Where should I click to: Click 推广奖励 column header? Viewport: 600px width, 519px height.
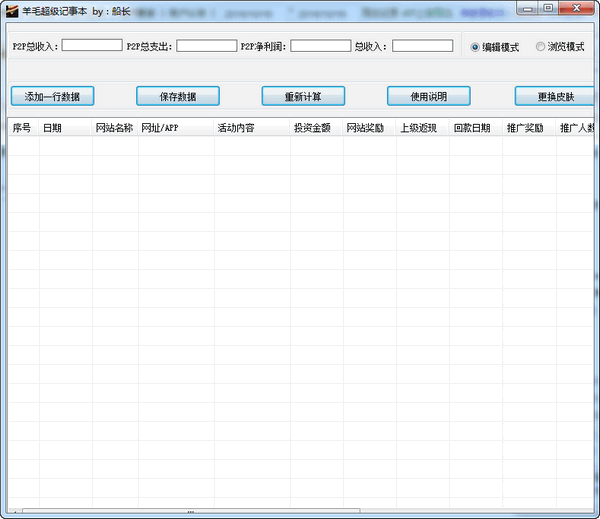tap(529, 128)
